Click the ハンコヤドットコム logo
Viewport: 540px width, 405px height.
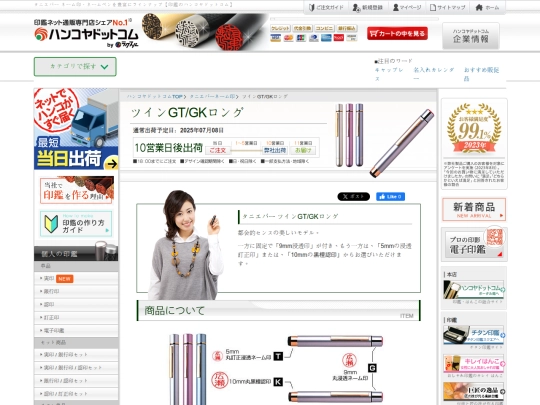coord(86,34)
